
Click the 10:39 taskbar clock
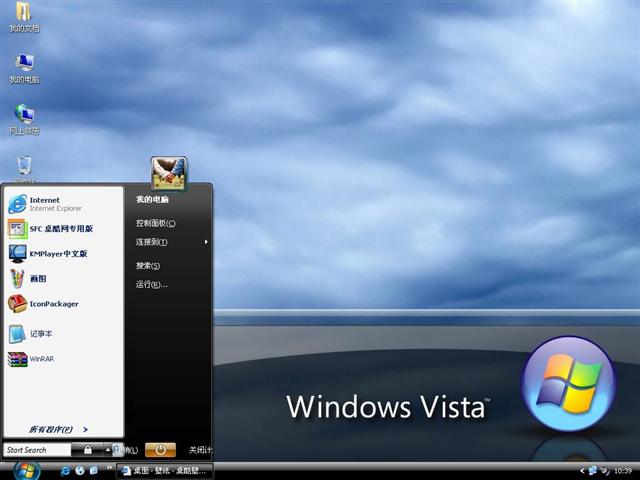tap(623, 471)
